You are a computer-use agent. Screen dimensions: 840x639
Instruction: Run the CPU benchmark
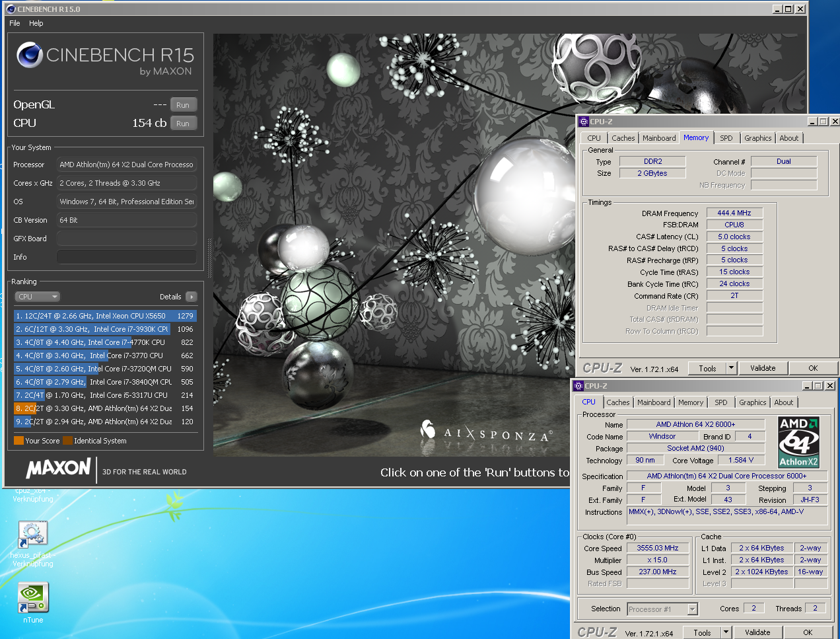[x=183, y=124]
